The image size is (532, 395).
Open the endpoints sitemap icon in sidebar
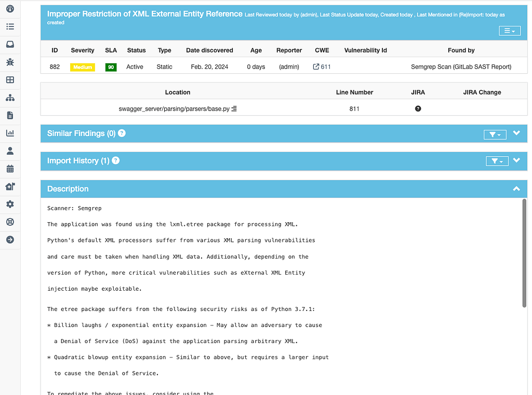tap(10, 98)
